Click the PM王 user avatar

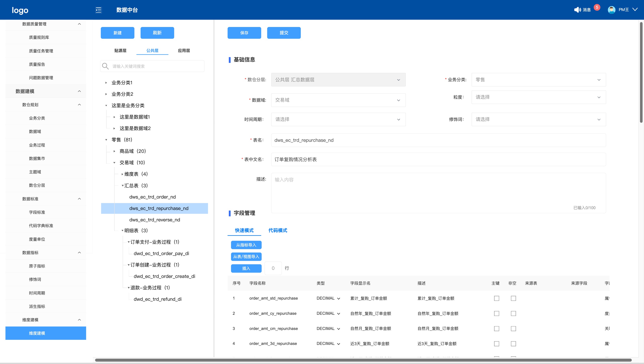612,10
